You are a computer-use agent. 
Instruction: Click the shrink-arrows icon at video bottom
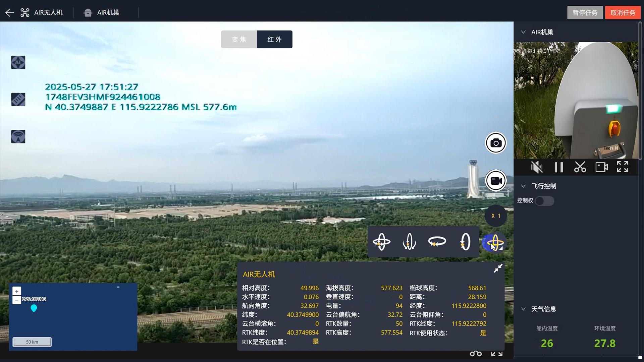pyautogui.click(x=497, y=354)
